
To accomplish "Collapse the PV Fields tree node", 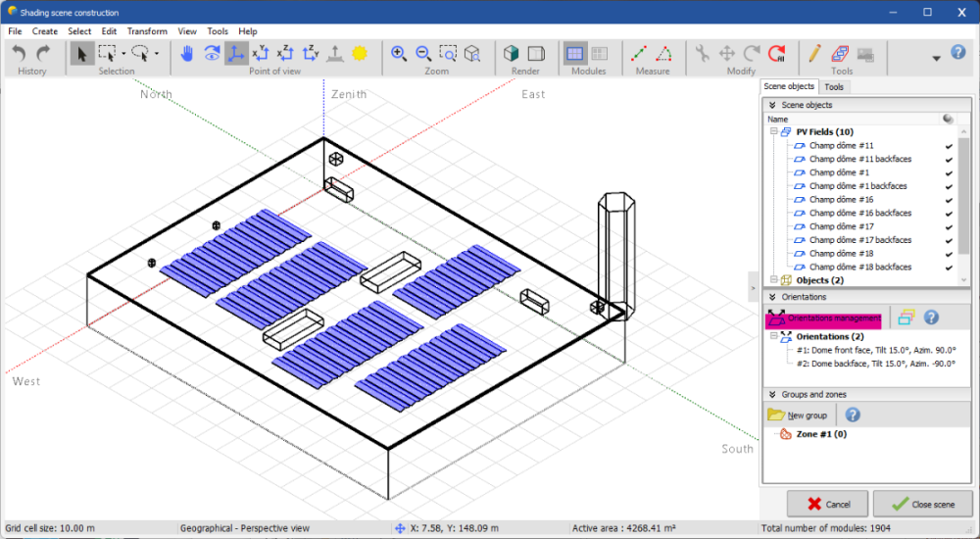I will point(773,132).
